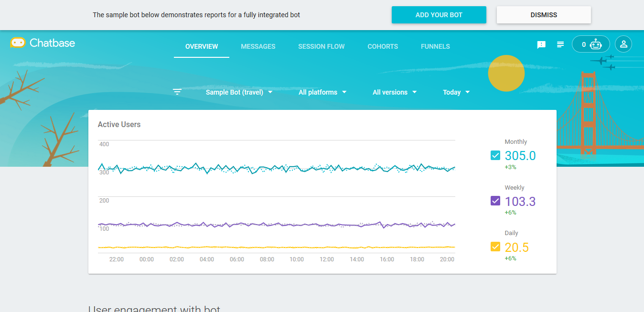This screenshot has height=312, width=644.
Task: Click the sample bot banner message text
Action: click(196, 15)
